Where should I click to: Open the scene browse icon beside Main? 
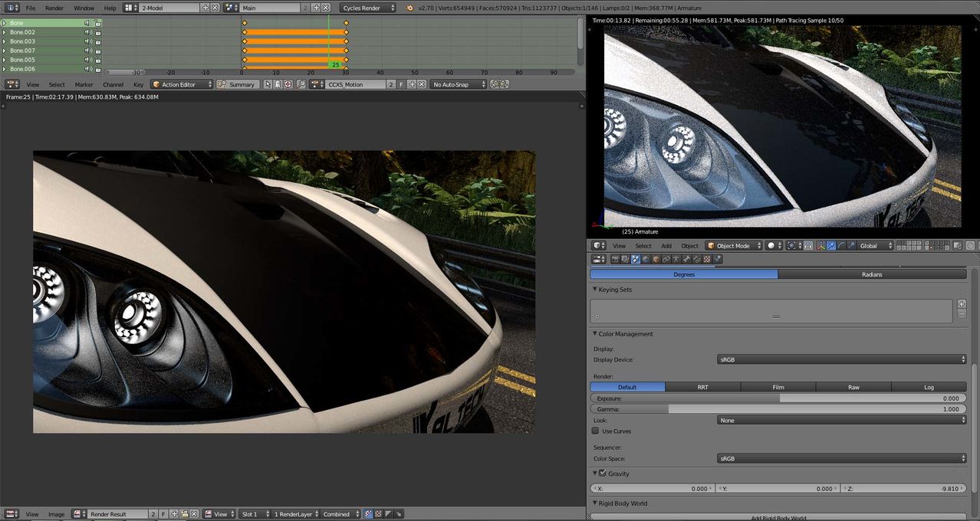pyautogui.click(x=231, y=8)
